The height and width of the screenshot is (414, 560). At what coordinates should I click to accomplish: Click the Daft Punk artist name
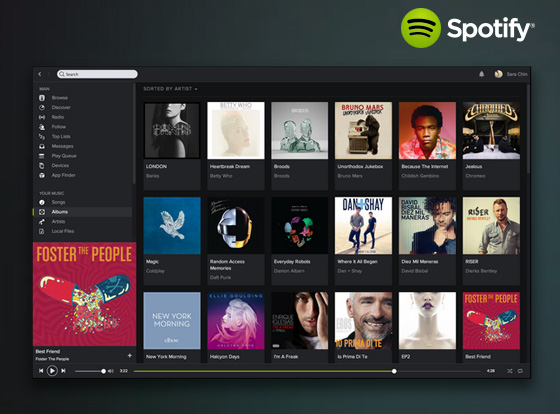point(220,277)
